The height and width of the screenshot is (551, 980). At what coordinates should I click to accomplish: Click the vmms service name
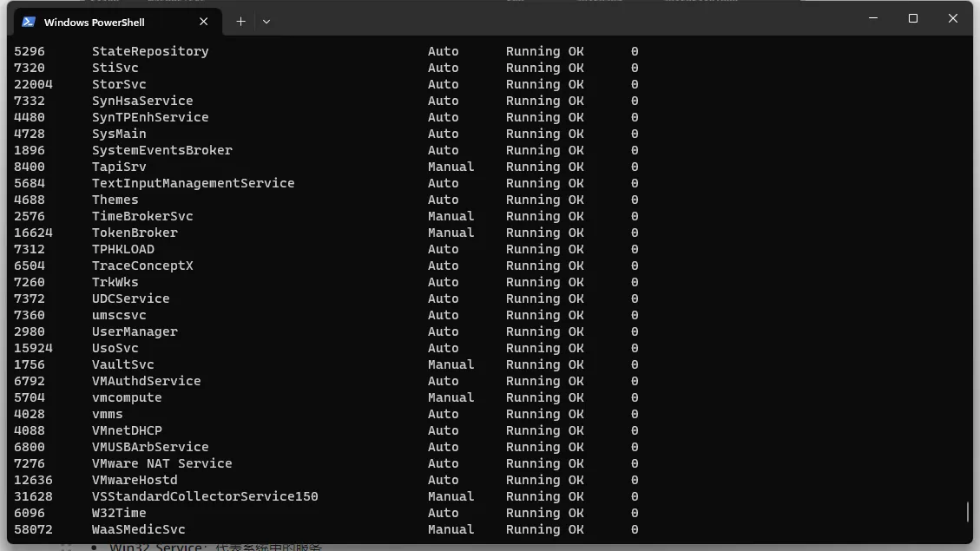108,414
